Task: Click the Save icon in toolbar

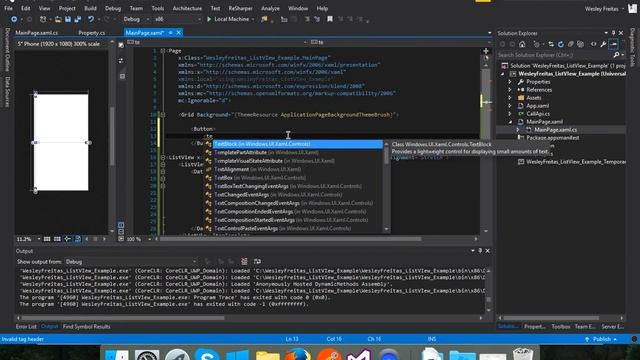Action: pyautogui.click(x=68, y=19)
